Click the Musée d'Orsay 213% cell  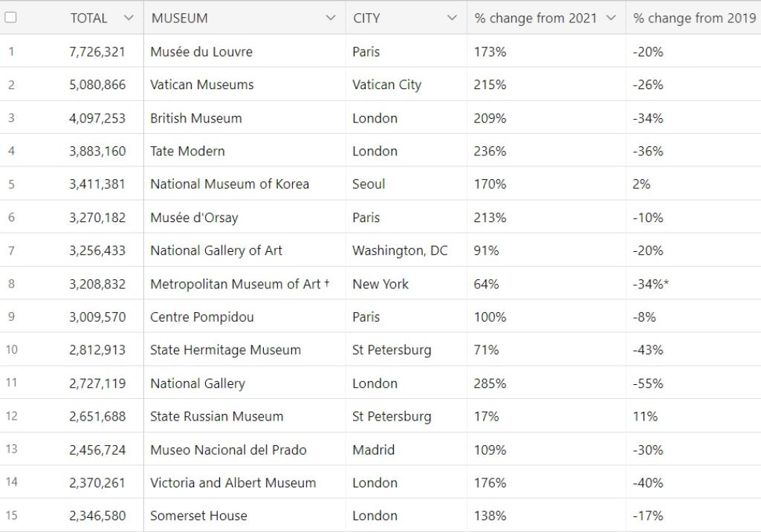[x=490, y=218]
